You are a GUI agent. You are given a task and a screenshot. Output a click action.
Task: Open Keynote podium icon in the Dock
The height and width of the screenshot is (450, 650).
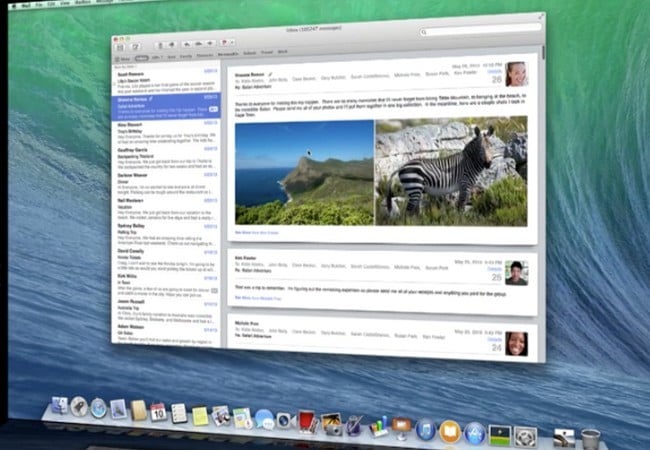click(401, 428)
